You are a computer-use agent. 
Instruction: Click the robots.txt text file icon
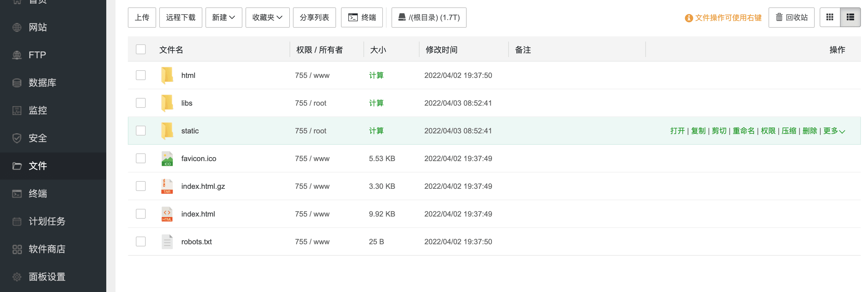click(x=167, y=242)
